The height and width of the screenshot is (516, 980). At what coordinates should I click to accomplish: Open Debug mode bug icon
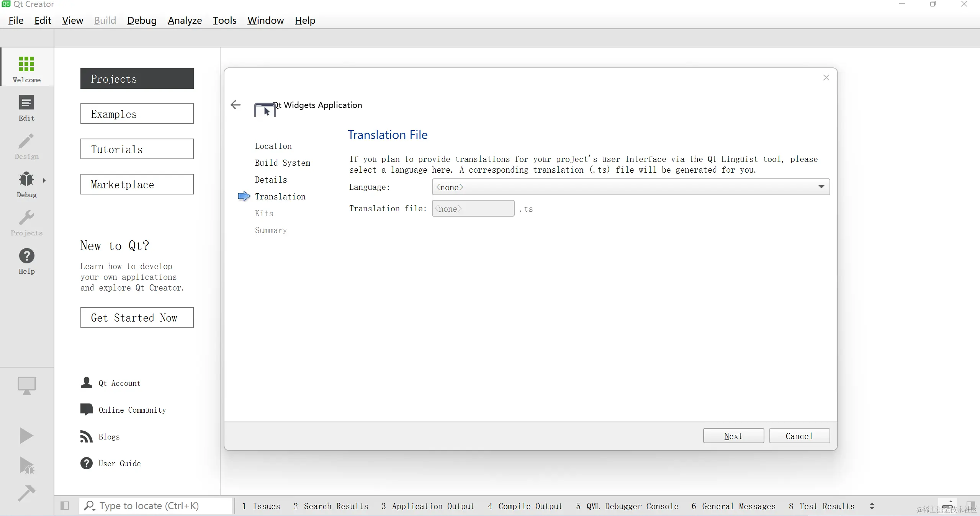point(26,179)
